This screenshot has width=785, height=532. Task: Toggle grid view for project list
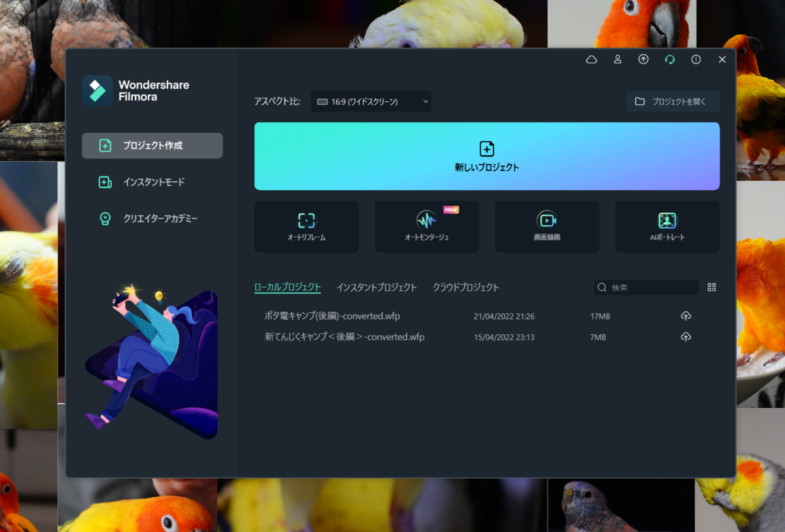tap(712, 288)
